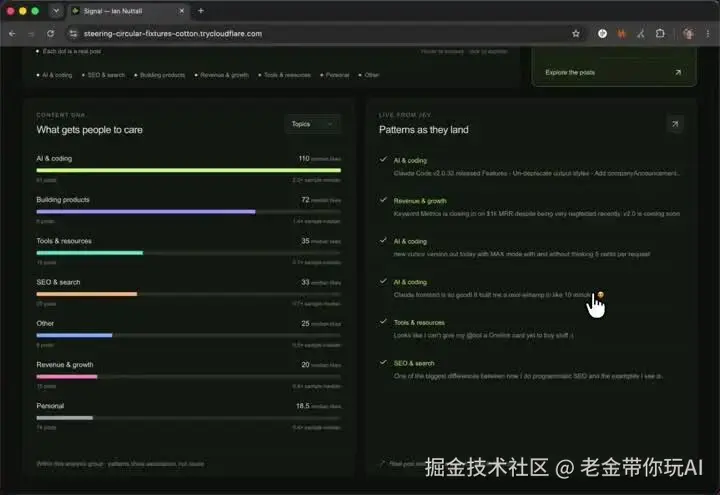Go back using the browser back arrow
720x495 pixels.
12,34
